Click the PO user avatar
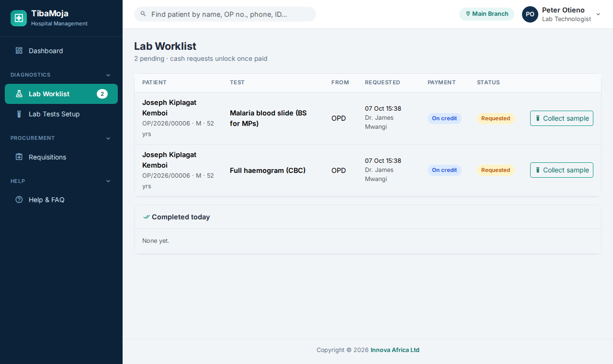Screen dimensions: 613x364 click(530, 14)
